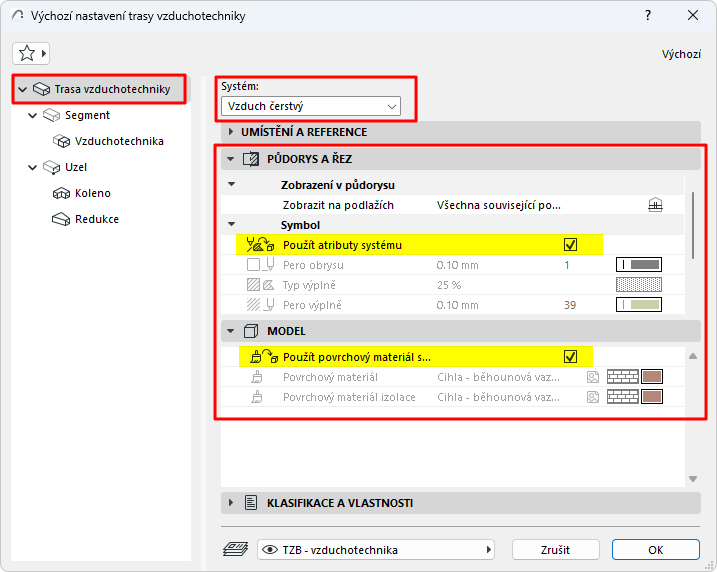Close the dialog with X button

pyautogui.click(x=693, y=16)
